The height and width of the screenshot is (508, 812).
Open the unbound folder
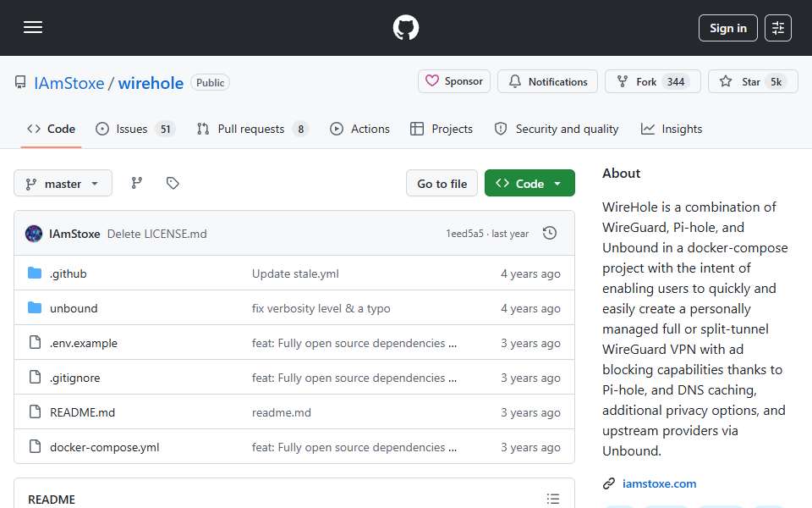(74, 308)
